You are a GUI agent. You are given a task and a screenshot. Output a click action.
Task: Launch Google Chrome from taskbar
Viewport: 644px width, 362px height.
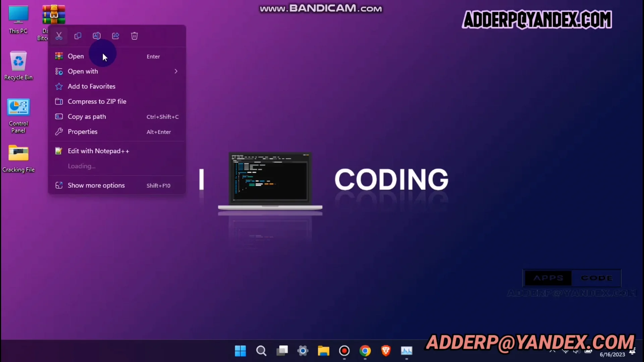(365, 351)
